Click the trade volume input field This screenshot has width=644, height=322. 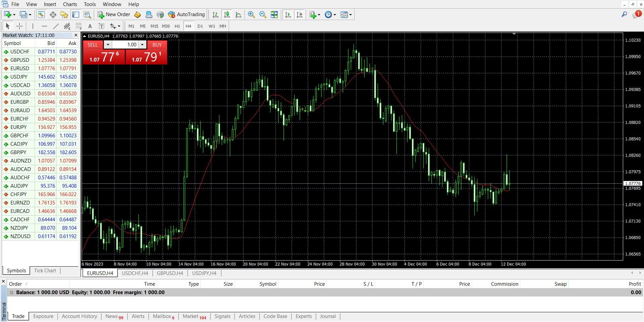tap(125, 45)
